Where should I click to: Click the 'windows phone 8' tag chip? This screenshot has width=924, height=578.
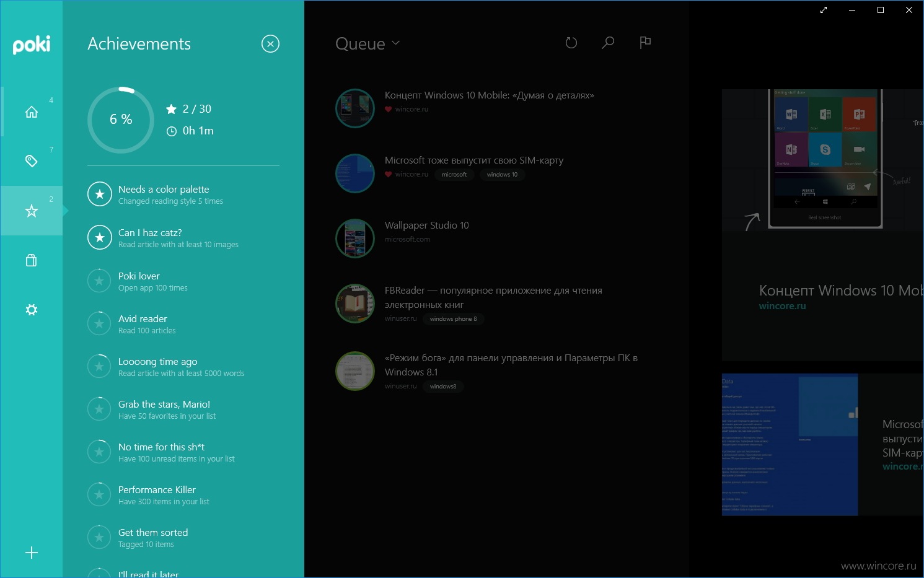(x=454, y=319)
